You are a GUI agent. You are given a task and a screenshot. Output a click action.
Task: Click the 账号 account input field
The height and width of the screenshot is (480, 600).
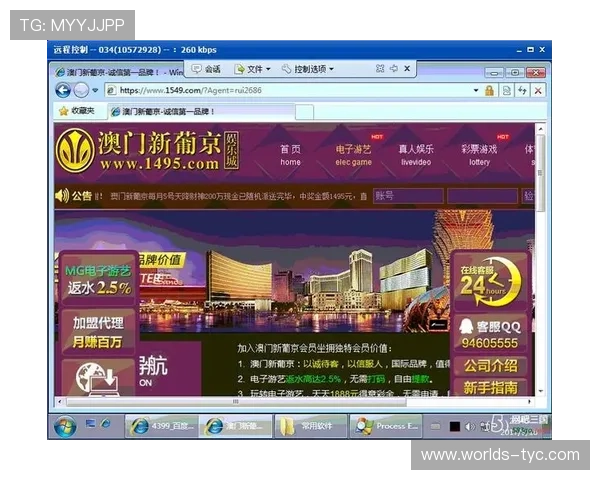click(x=408, y=196)
